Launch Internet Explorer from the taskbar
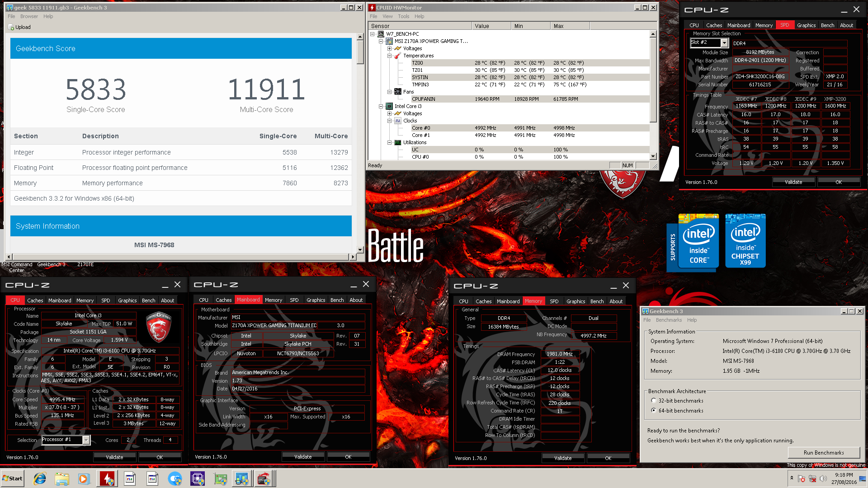This screenshot has width=868, height=488. click(40, 479)
